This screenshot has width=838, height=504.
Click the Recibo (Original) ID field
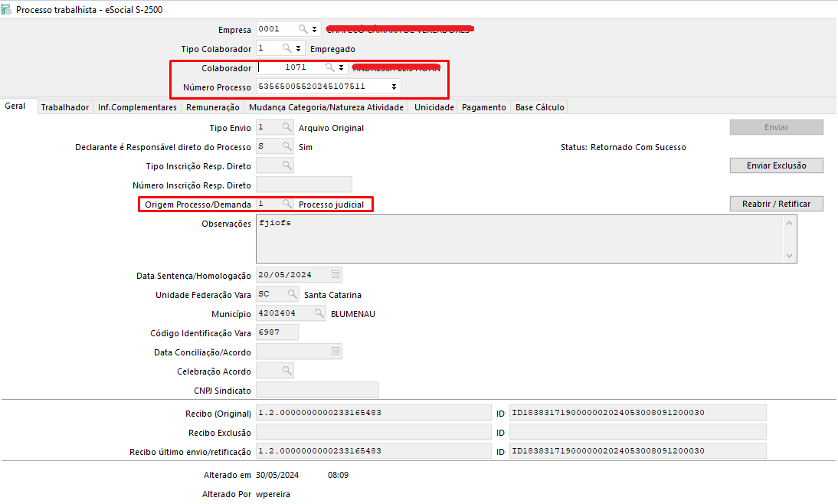click(638, 413)
